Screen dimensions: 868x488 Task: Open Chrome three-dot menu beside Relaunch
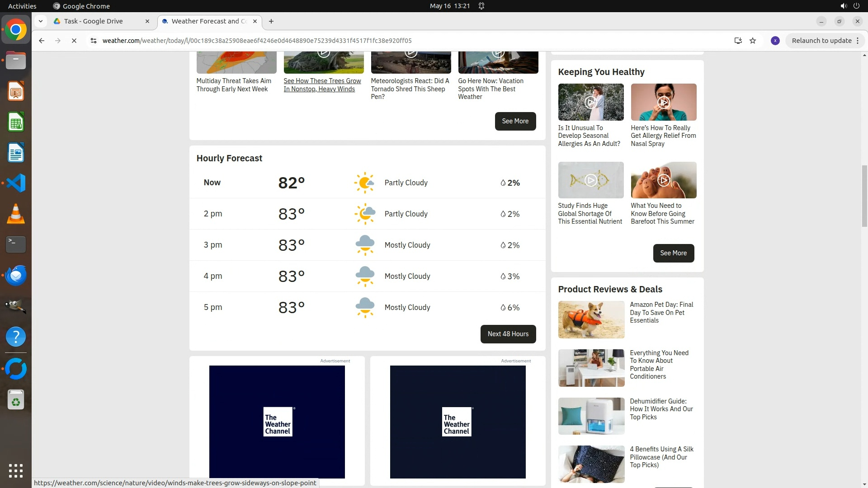[x=858, y=41]
